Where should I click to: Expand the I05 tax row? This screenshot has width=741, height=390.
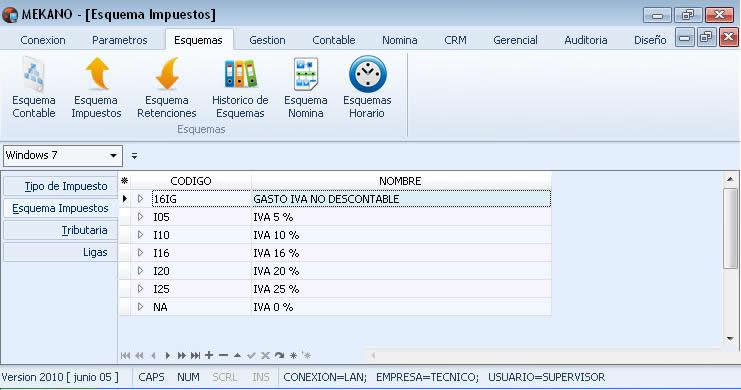click(140, 217)
